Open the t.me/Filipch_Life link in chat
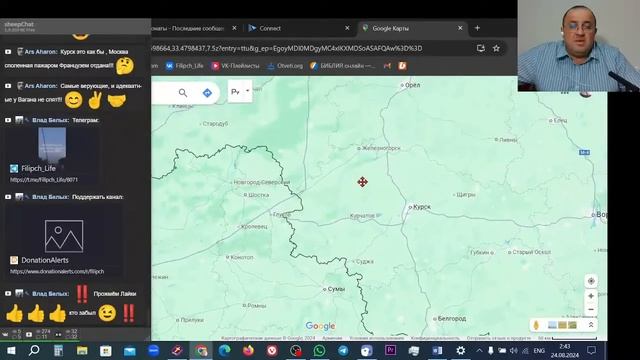640x360 pixels. tap(44, 180)
